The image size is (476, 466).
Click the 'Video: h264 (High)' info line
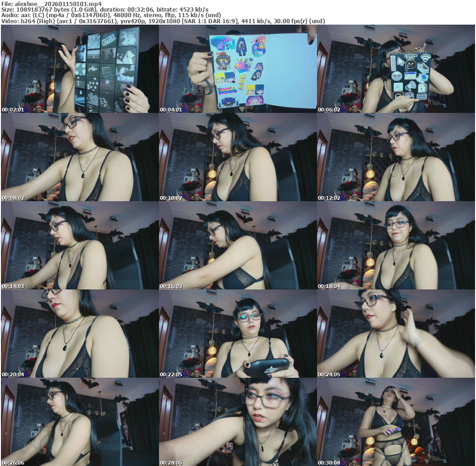tap(163, 21)
